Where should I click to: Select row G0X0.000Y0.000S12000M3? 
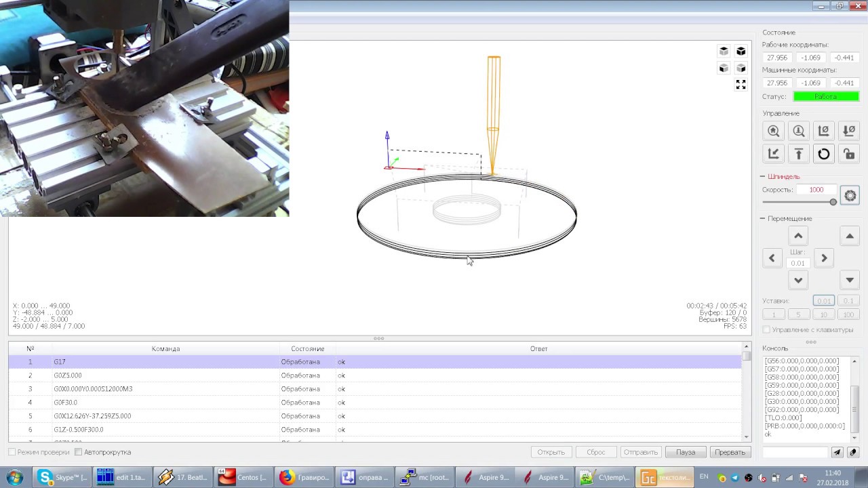pyautogui.click(x=375, y=389)
